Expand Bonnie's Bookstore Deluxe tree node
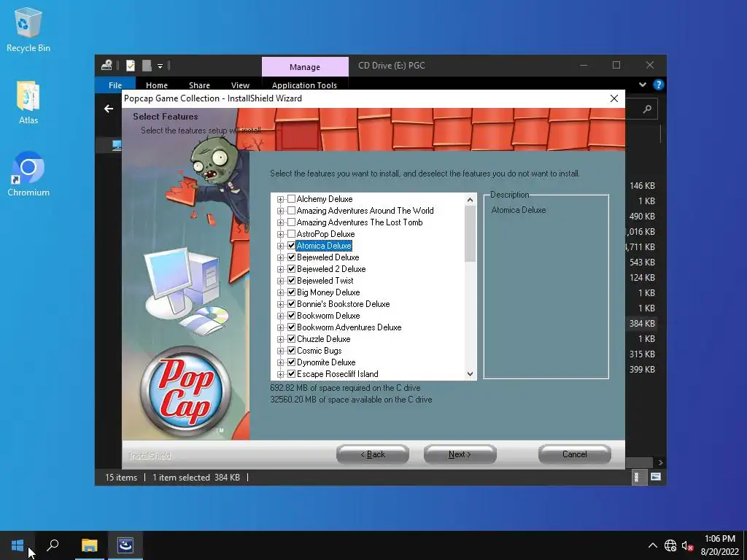Image resolution: width=747 pixels, height=560 pixels. (281, 304)
